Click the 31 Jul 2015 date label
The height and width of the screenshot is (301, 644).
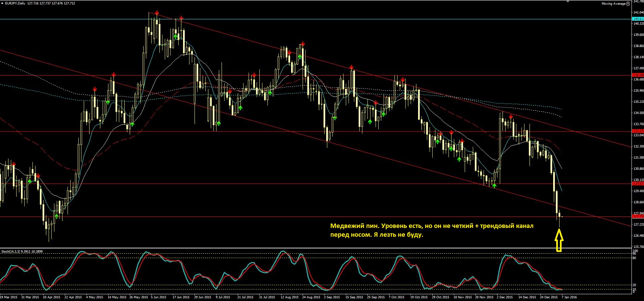(267, 297)
